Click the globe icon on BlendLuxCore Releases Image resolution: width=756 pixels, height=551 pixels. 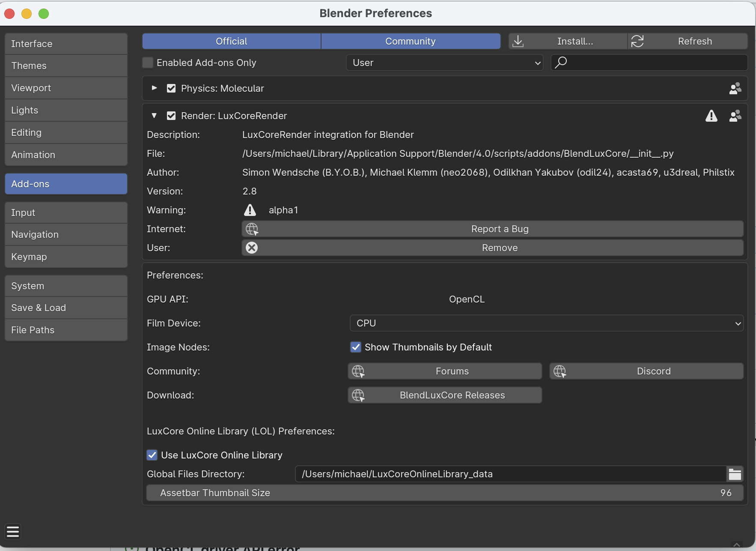358,395
